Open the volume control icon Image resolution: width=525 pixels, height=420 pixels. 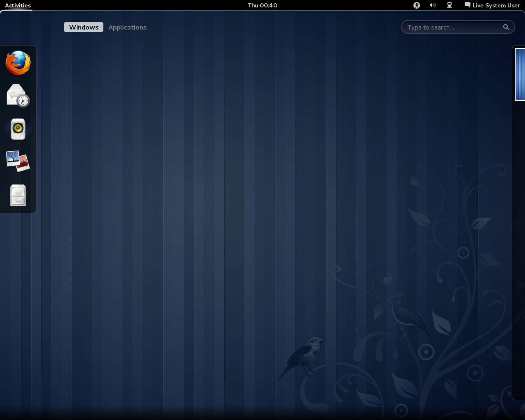pyautogui.click(x=433, y=5)
